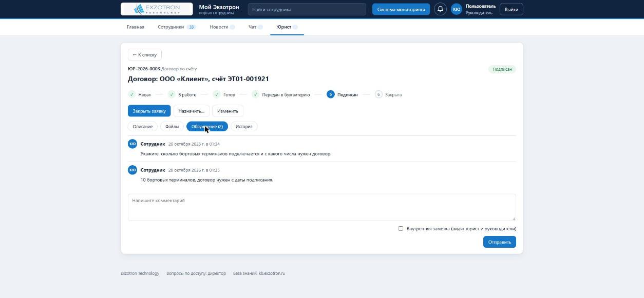This screenshot has height=298, width=644.
Task: Click the Изменить button
Action: [x=228, y=111]
